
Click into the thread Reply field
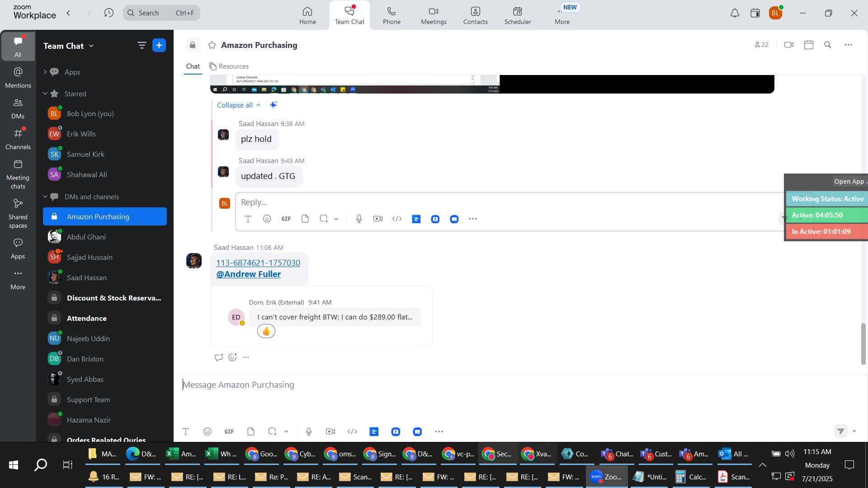pyautogui.click(x=506, y=202)
